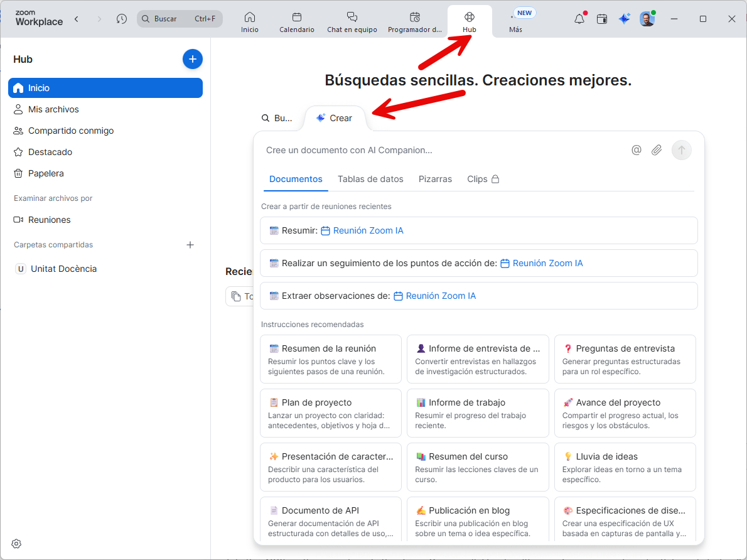Click Resumir Reunión Zoom IA suggestion
The height and width of the screenshot is (560, 747).
(x=478, y=230)
